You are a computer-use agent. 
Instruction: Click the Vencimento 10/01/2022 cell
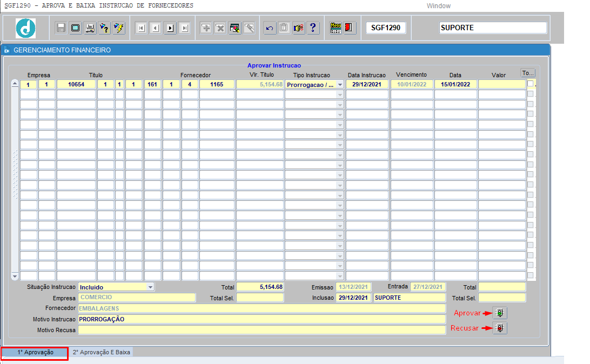click(412, 84)
